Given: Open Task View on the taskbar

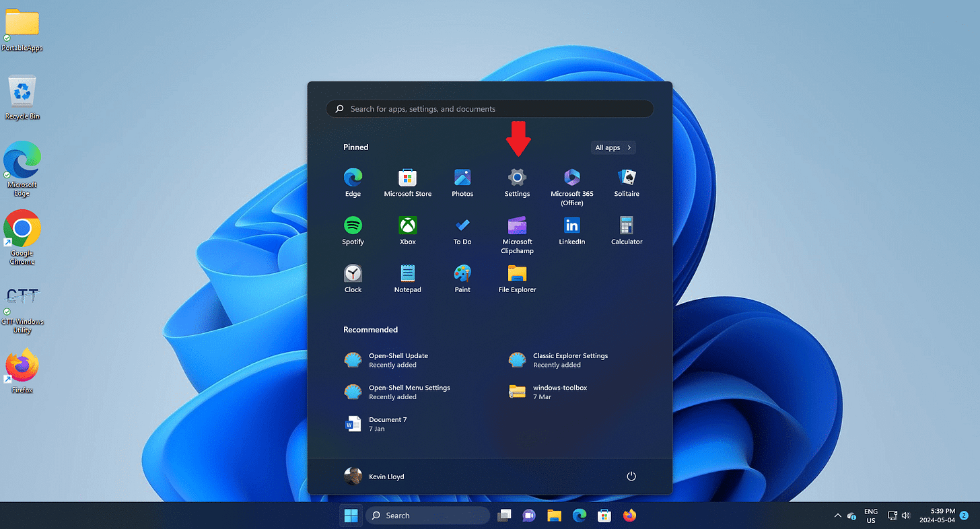Looking at the screenshot, I should pyautogui.click(x=504, y=516).
